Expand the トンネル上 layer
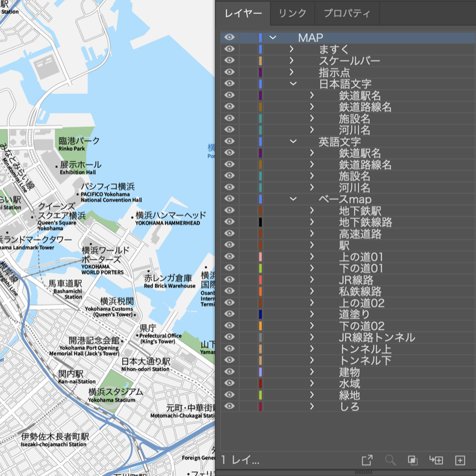476x476 pixels. click(312, 349)
